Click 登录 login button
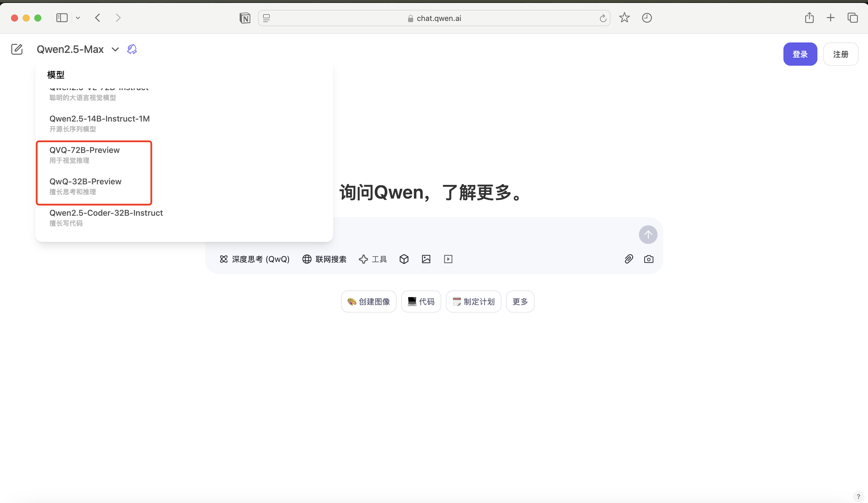The width and height of the screenshot is (868, 503). (x=800, y=54)
